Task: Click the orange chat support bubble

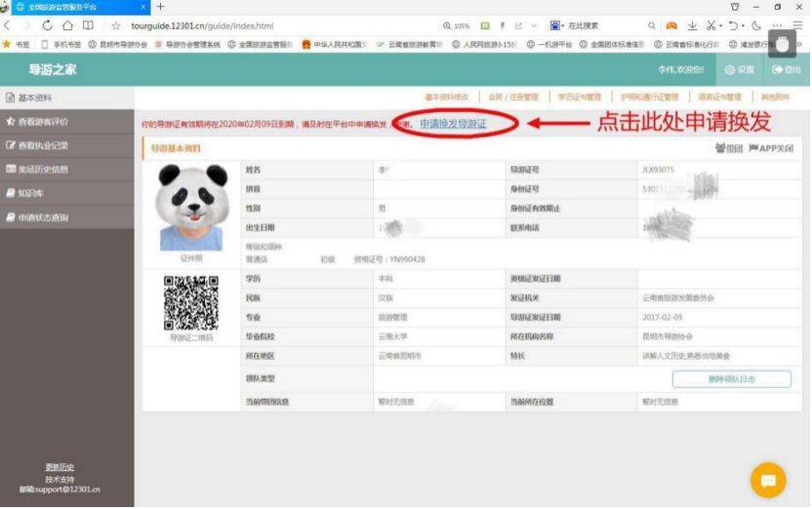Action: [x=768, y=480]
